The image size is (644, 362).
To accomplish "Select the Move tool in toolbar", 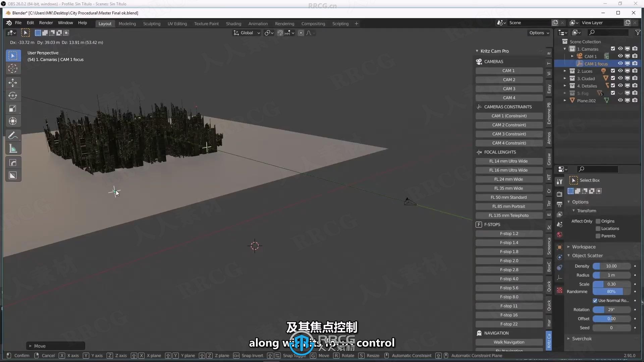I will (x=12, y=82).
